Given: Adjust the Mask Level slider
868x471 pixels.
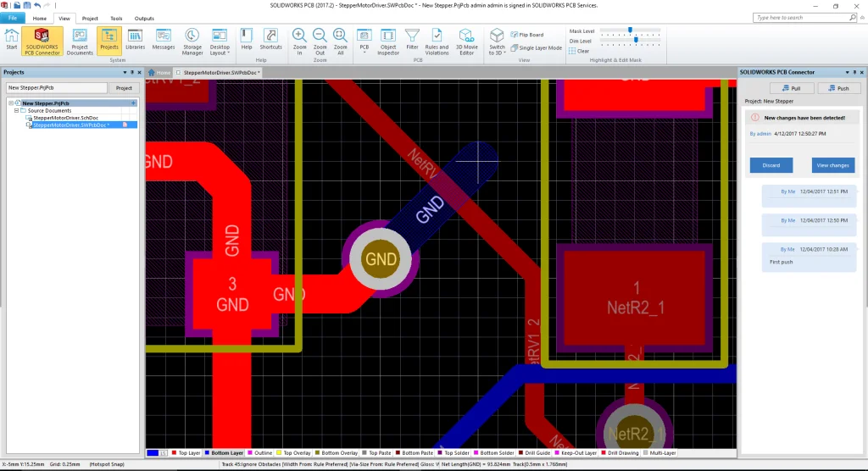Looking at the screenshot, I should pyautogui.click(x=631, y=30).
